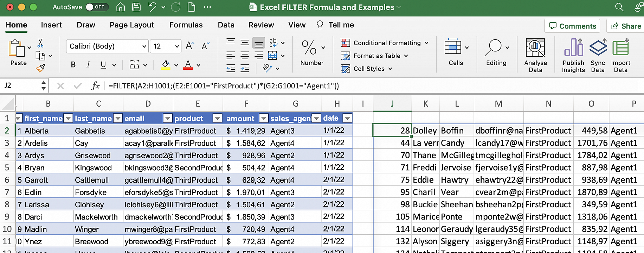The image size is (644, 253).
Task: Click the Import Data icon
Action: point(621,48)
